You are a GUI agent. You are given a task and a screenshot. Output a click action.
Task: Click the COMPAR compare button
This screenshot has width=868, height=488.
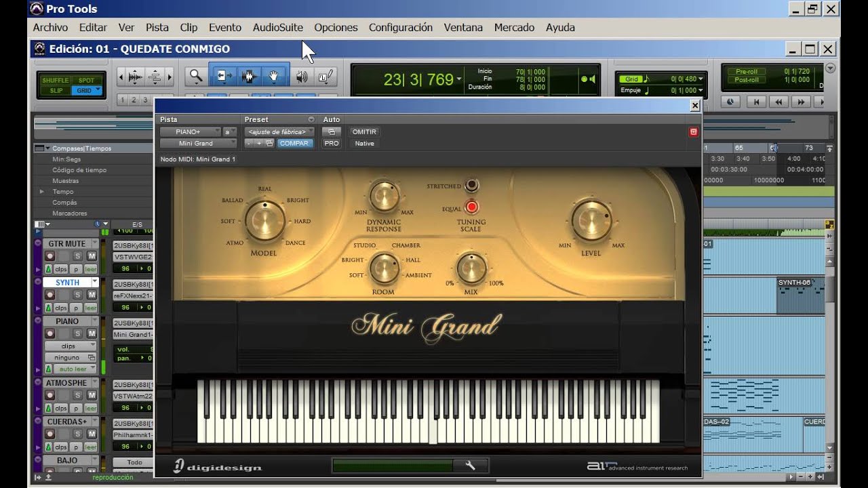[x=294, y=143]
